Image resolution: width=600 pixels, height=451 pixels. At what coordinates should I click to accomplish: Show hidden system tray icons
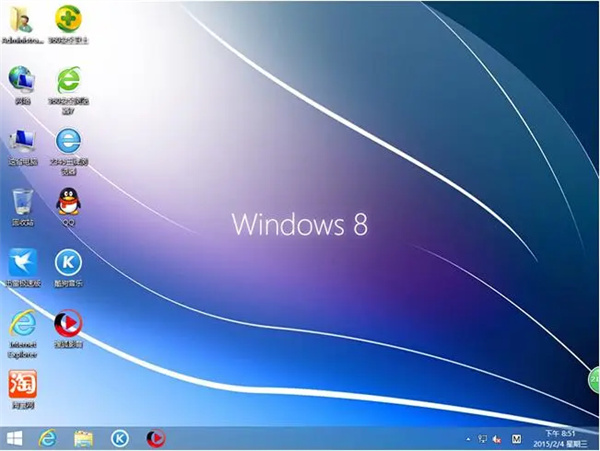[x=468, y=440]
